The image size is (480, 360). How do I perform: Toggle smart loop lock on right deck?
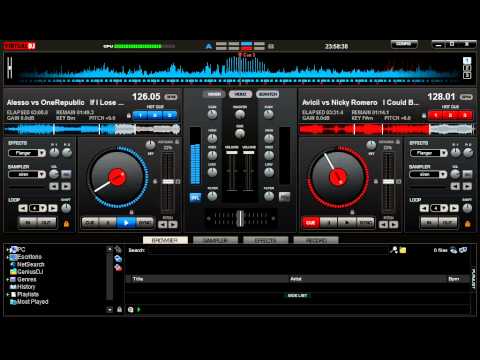[x=468, y=224]
